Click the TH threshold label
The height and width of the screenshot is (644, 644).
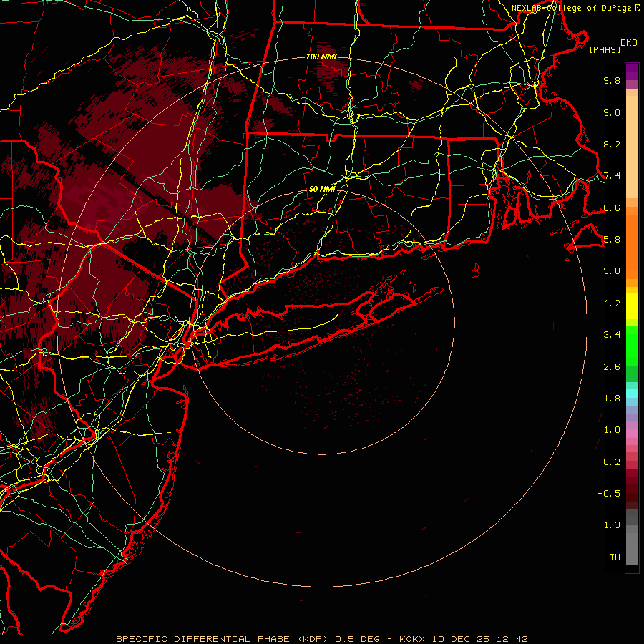point(615,557)
